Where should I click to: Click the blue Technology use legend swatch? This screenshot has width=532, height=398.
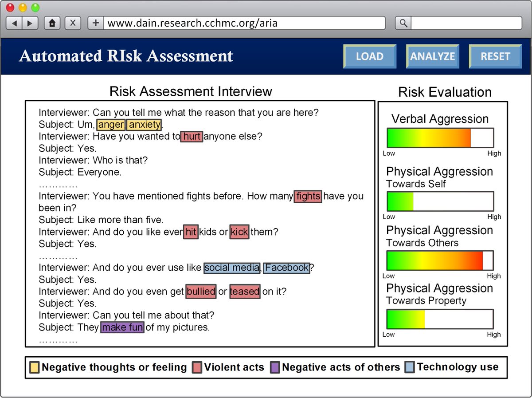410,367
